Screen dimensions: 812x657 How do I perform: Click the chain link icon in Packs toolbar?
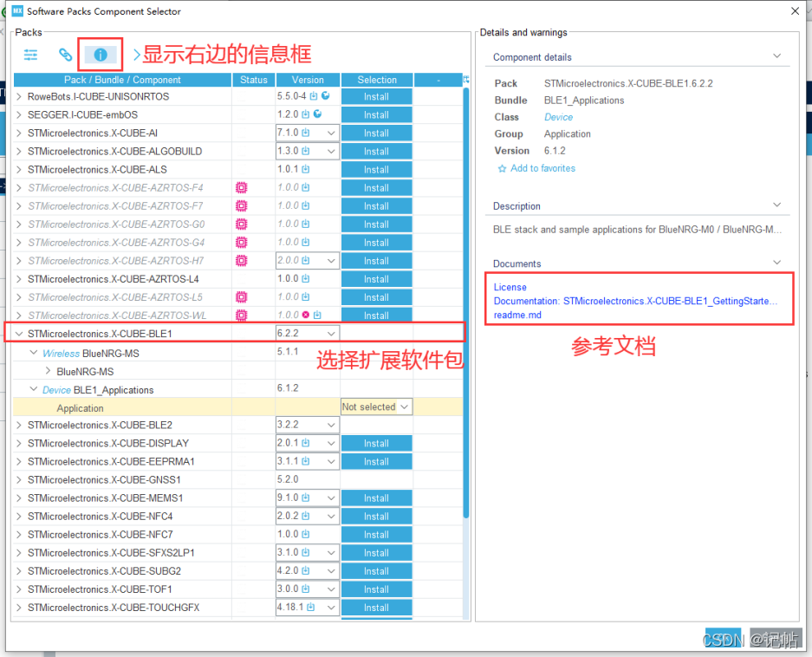(x=65, y=55)
